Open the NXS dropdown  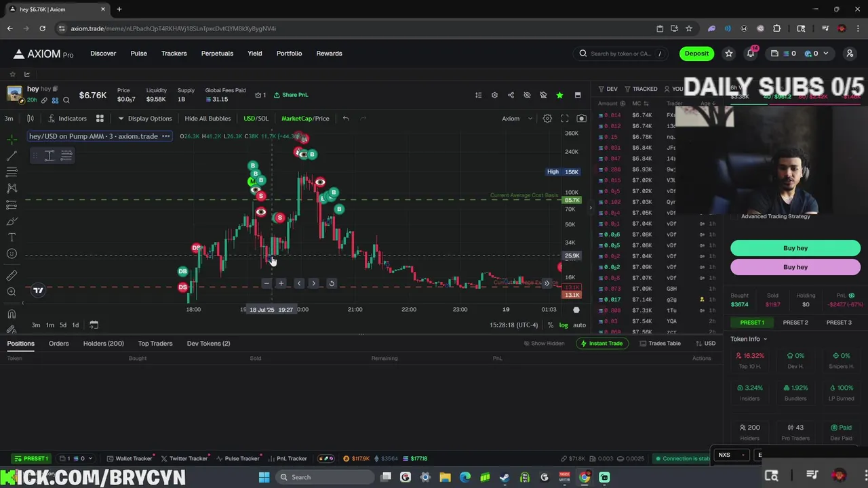click(x=731, y=455)
